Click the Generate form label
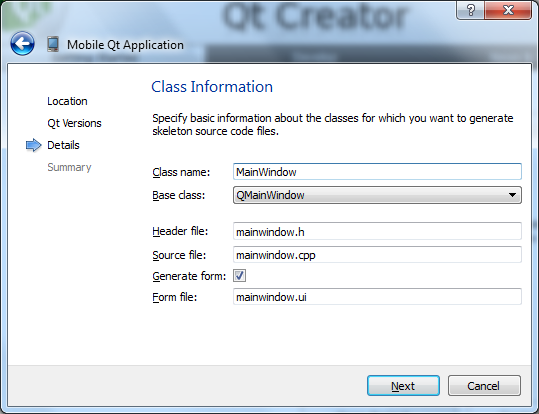539x414 pixels. (x=189, y=276)
